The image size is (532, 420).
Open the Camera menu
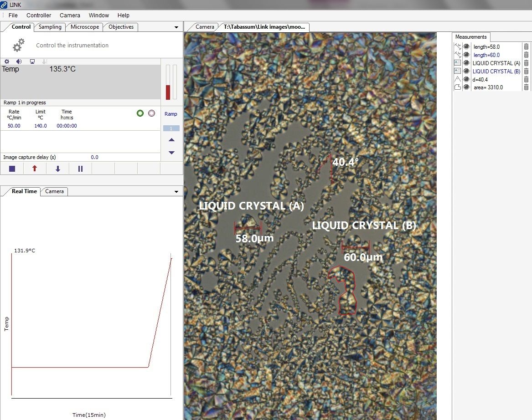(70, 15)
